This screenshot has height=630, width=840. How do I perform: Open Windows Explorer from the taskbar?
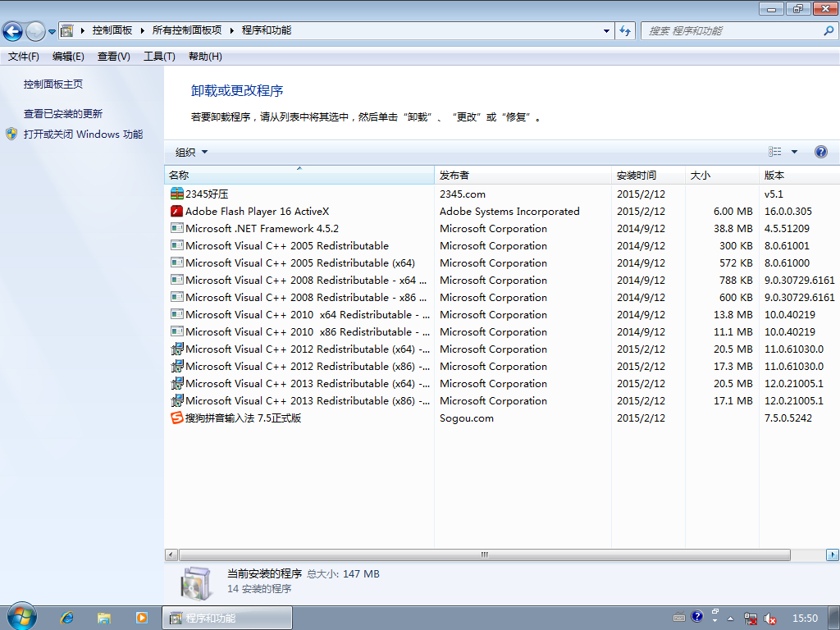[104, 618]
